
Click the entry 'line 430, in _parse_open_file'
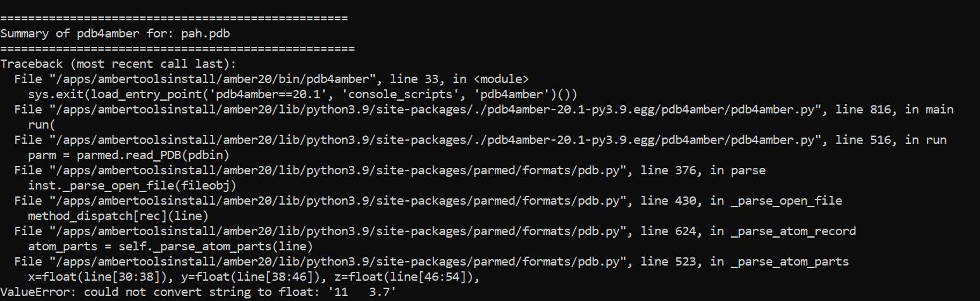point(741,201)
